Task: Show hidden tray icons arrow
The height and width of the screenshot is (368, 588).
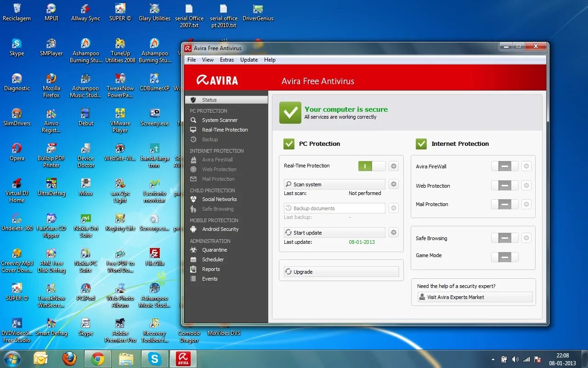Action: coord(493,359)
